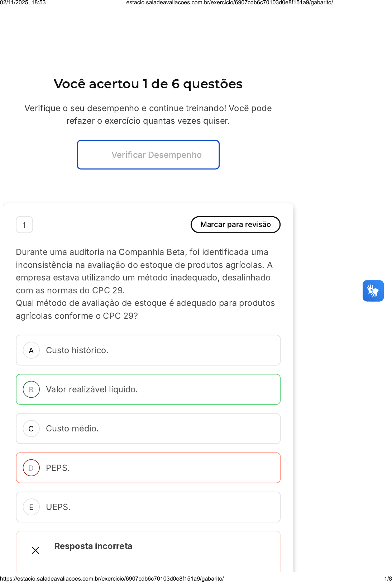Select option C letter circle
Screen dimensions: 392x582
tap(31, 429)
